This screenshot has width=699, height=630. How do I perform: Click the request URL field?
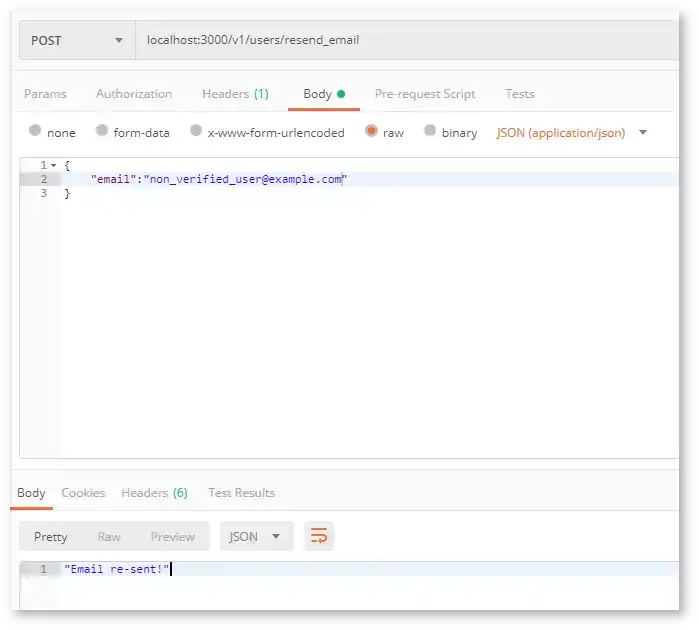click(x=407, y=40)
